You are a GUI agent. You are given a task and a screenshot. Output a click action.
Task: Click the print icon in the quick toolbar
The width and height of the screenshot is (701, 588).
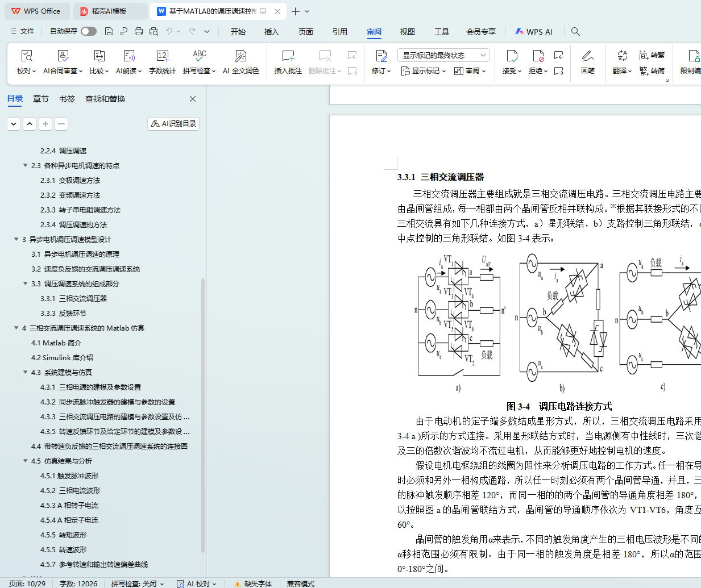[139, 32]
